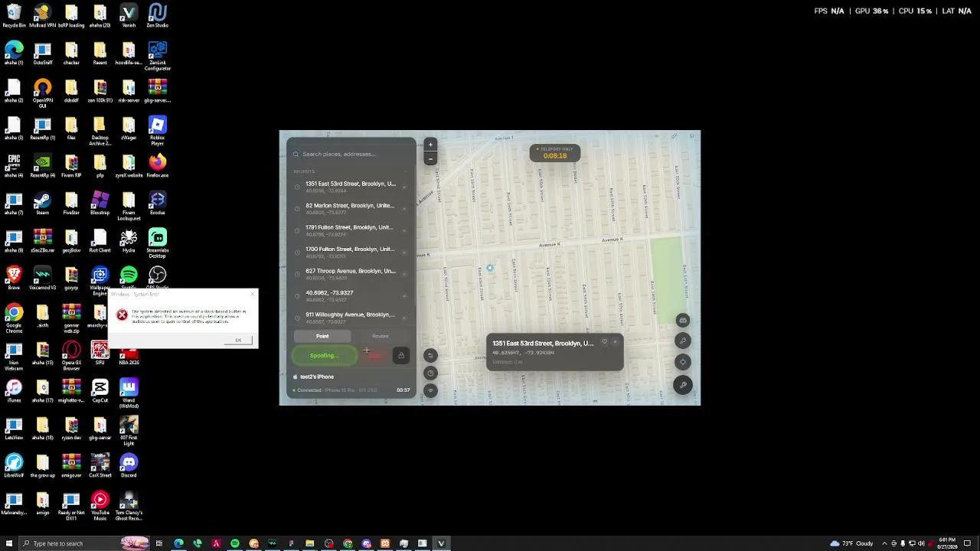Screen dimensions: 980x551
Task: Click the blue location marker on the map
Action: coord(490,268)
